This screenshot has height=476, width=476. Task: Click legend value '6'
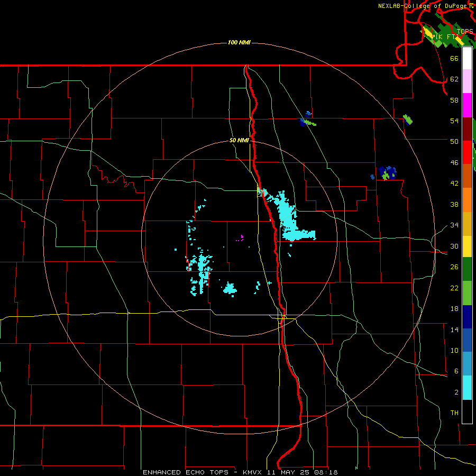(x=456, y=371)
